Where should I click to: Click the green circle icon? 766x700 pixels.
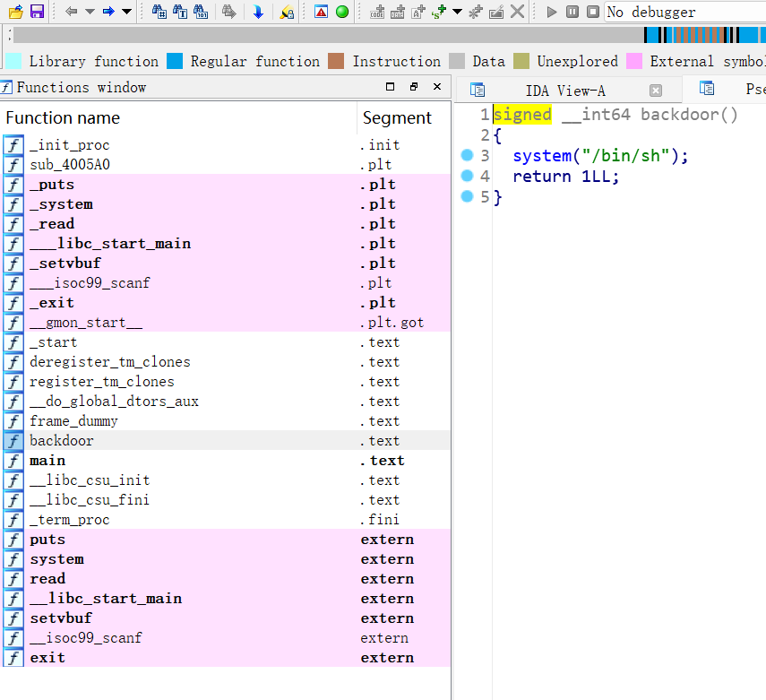(342, 12)
